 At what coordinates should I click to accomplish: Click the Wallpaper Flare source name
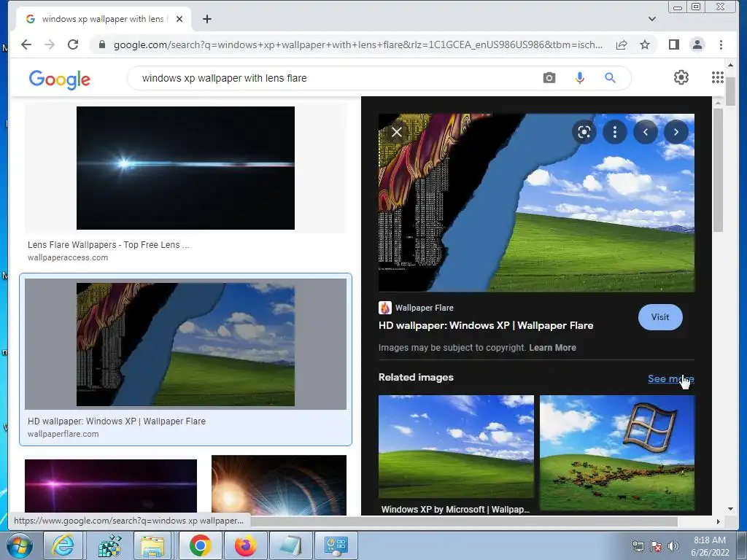pyautogui.click(x=424, y=308)
